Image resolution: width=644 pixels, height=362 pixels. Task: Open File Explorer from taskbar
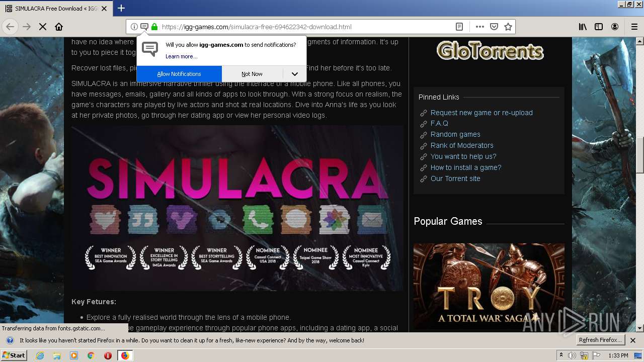pyautogui.click(x=57, y=355)
